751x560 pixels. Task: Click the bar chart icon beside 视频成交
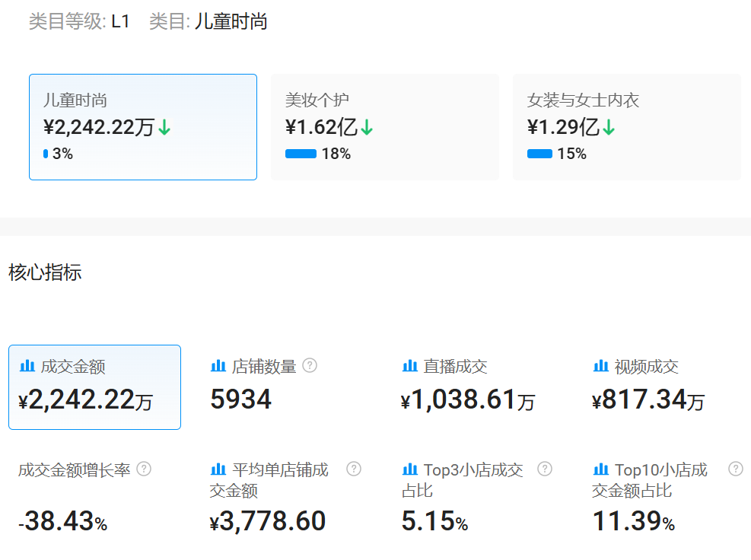click(600, 365)
